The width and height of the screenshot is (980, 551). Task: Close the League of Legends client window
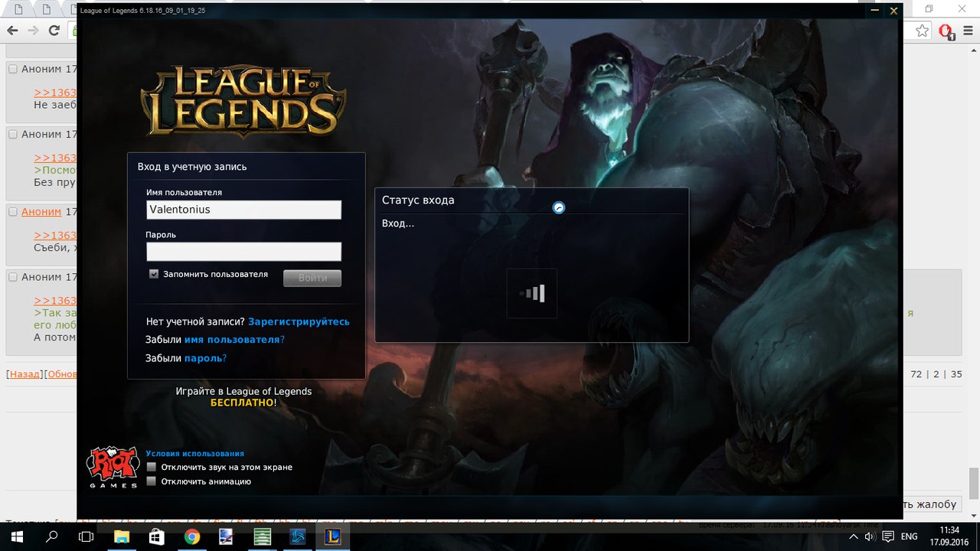[x=893, y=11]
